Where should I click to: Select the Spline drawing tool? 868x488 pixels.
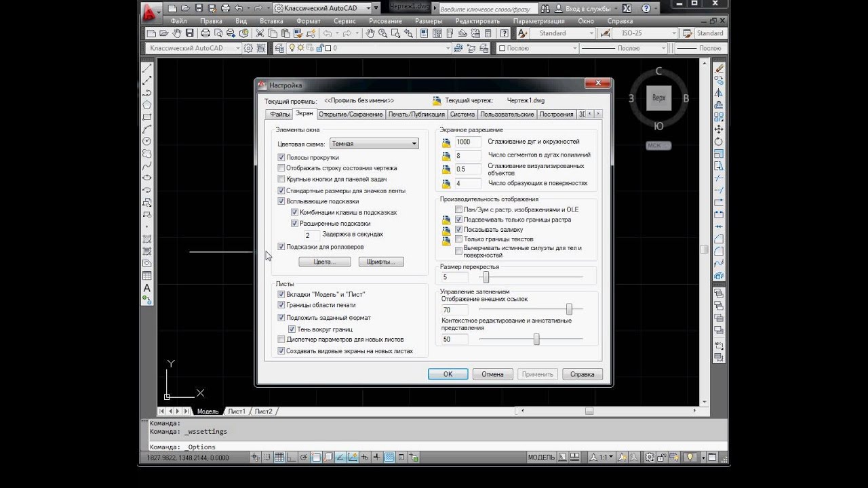click(146, 166)
